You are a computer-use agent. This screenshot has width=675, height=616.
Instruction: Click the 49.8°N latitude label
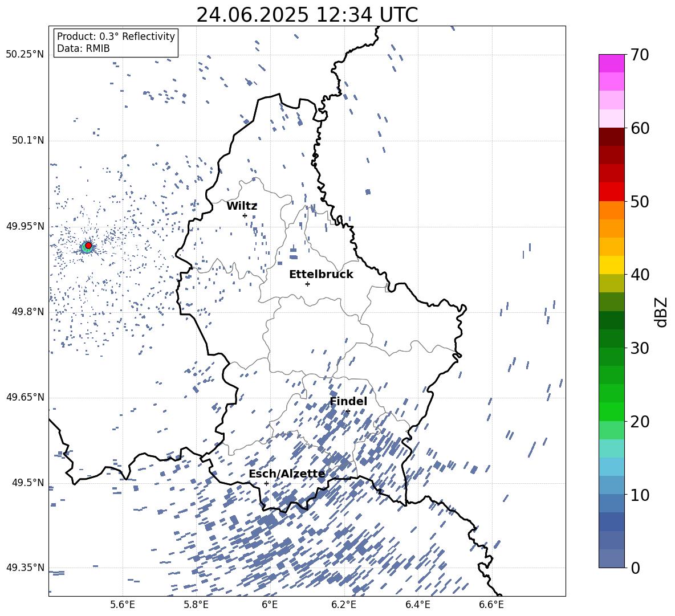(28, 312)
